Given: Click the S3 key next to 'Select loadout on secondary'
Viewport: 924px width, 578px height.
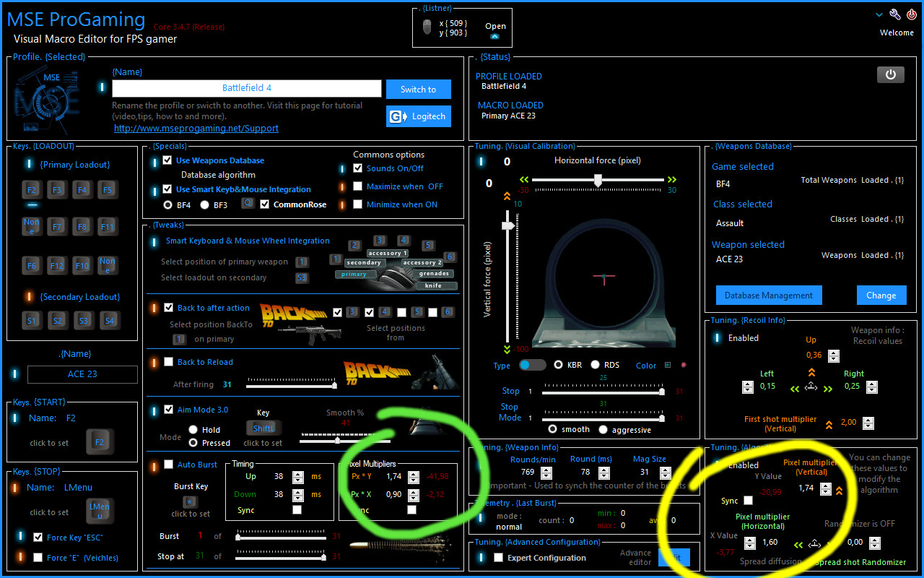Looking at the screenshot, I should [301, 277].
